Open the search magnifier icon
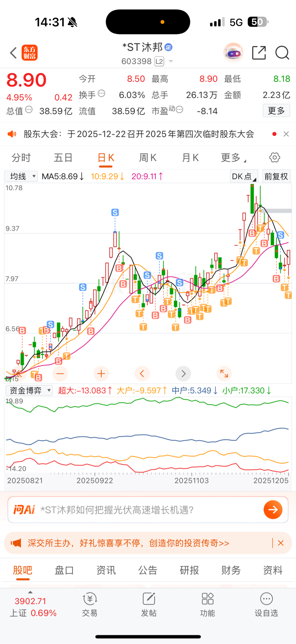 tap(282, 53)
